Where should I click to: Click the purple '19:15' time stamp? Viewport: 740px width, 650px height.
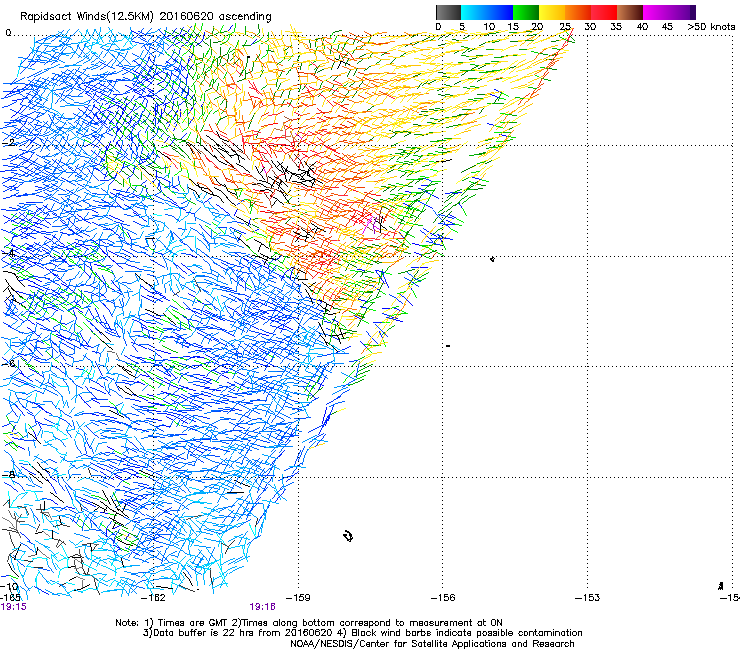[x=14, y=607]
